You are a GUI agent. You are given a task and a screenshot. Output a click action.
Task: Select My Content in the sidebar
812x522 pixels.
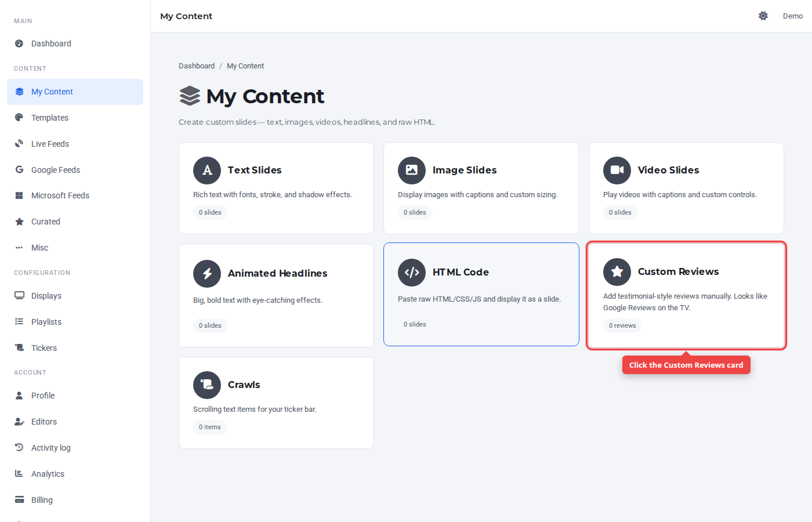pyautogui.click(x=75, y=92)
